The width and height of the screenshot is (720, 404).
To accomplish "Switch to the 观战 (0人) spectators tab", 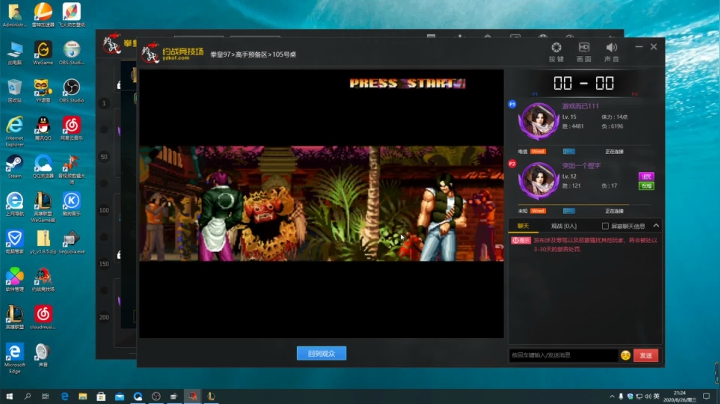I will (563, 226).
